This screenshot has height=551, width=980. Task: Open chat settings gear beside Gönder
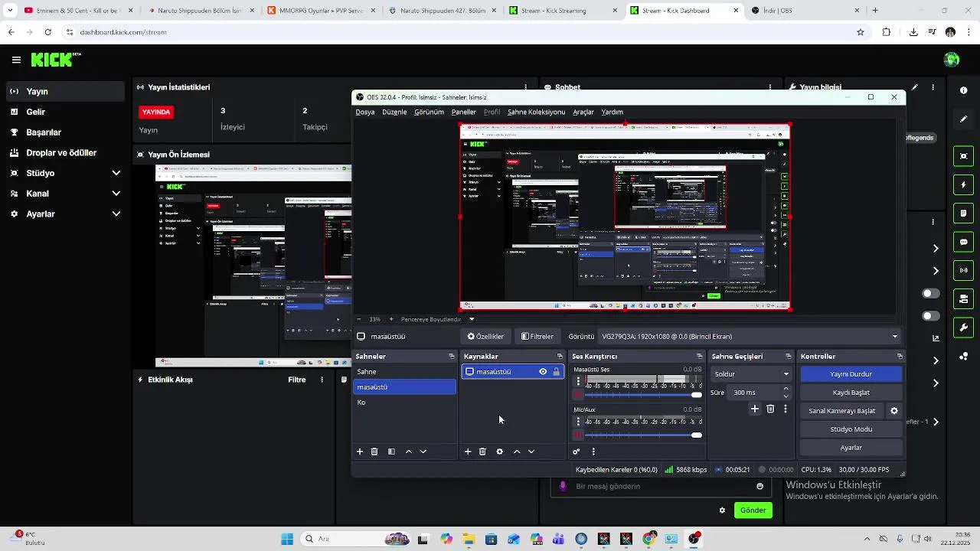[722, 510]
